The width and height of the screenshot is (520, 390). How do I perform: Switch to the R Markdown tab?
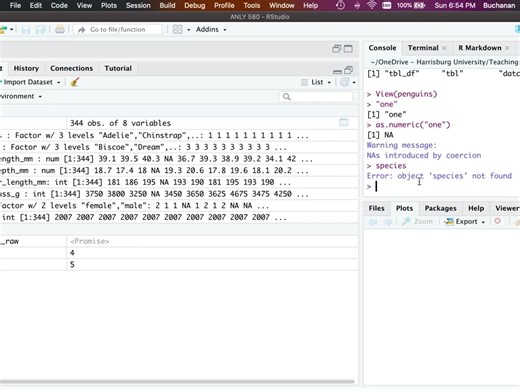coord(480,48)
